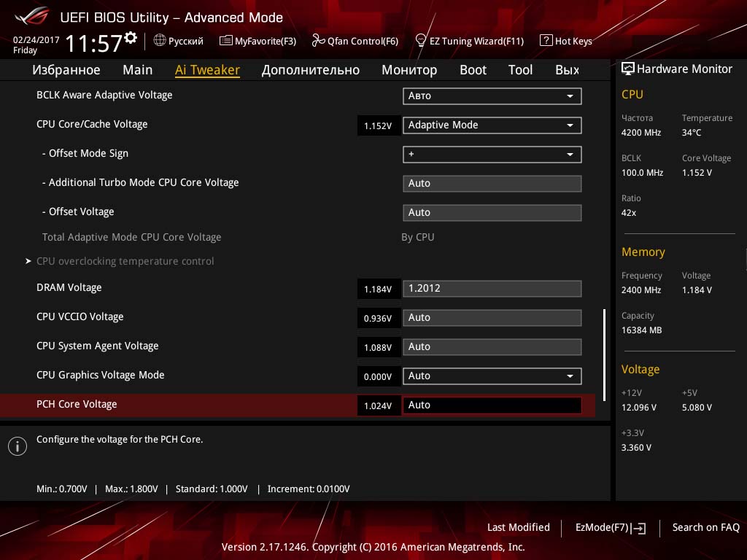Click the 12.096 V voltage reading
Screen dimensions: 747x560
coord(639,408)
